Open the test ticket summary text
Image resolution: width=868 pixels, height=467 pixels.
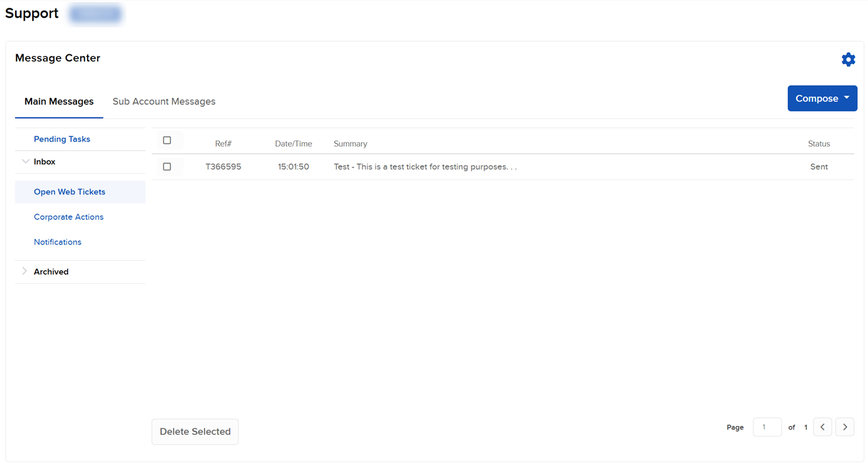tap(425, 167)
